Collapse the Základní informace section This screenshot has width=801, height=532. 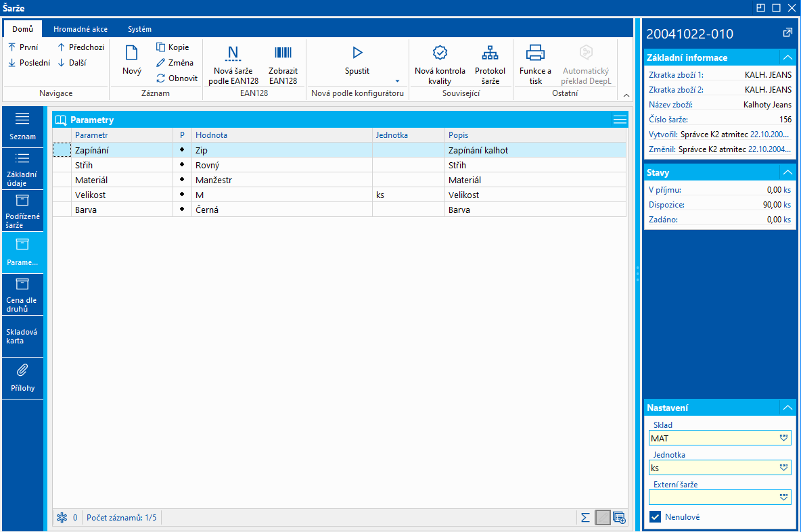787,57
